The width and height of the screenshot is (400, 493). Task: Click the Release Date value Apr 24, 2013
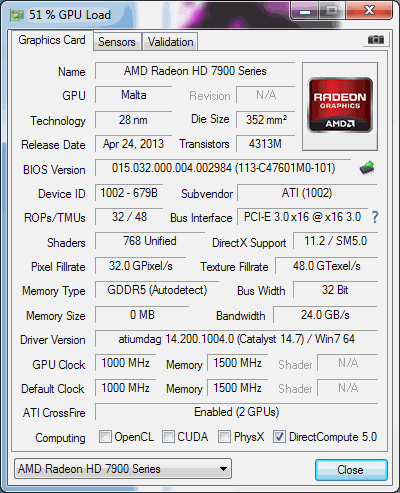(x=134, y=144)
